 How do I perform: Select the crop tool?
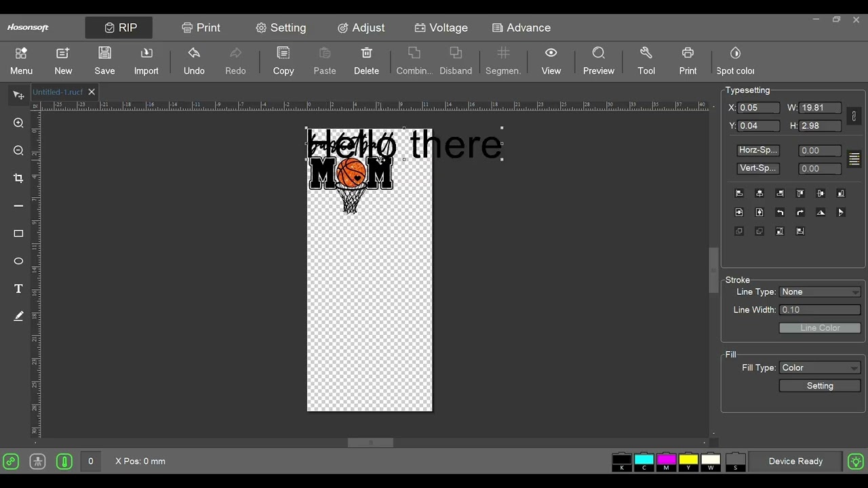[18, 178]
